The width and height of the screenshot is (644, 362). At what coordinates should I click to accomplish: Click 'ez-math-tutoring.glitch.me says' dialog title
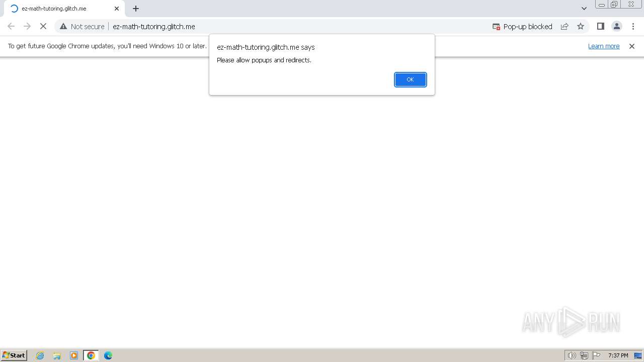coord(266,47)
